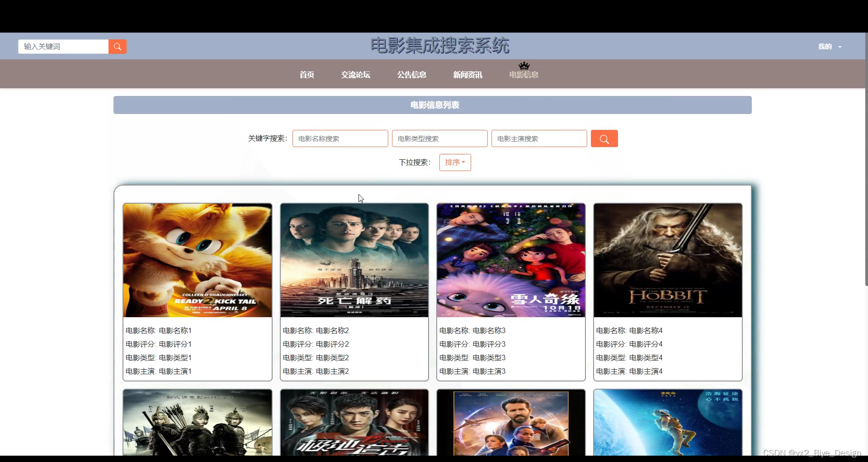Click the text 电影名称: 电影名称4

(629, 331)
